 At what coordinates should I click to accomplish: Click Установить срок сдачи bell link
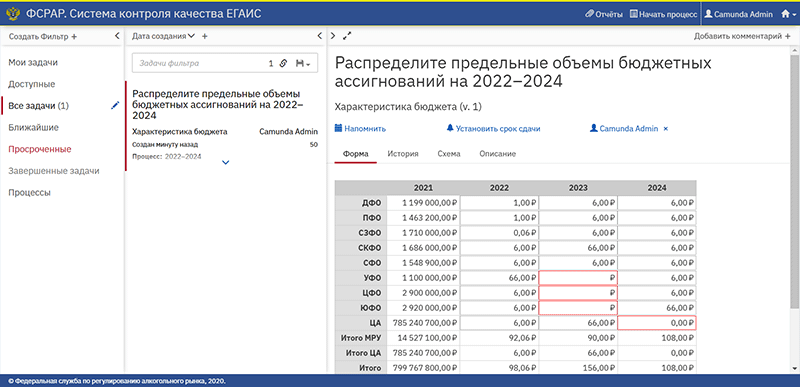493,128
